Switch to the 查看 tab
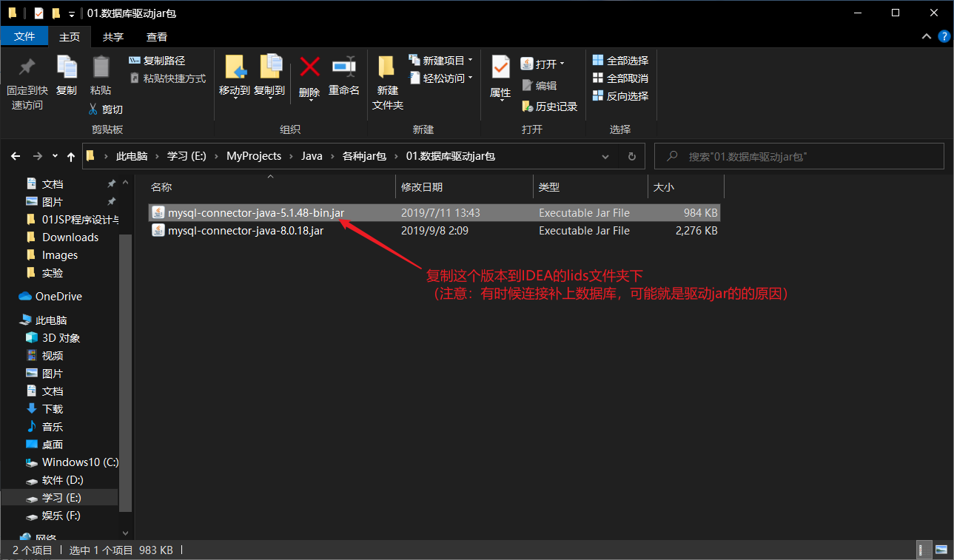Screen dimensions: 954x560 pos(156,36)
